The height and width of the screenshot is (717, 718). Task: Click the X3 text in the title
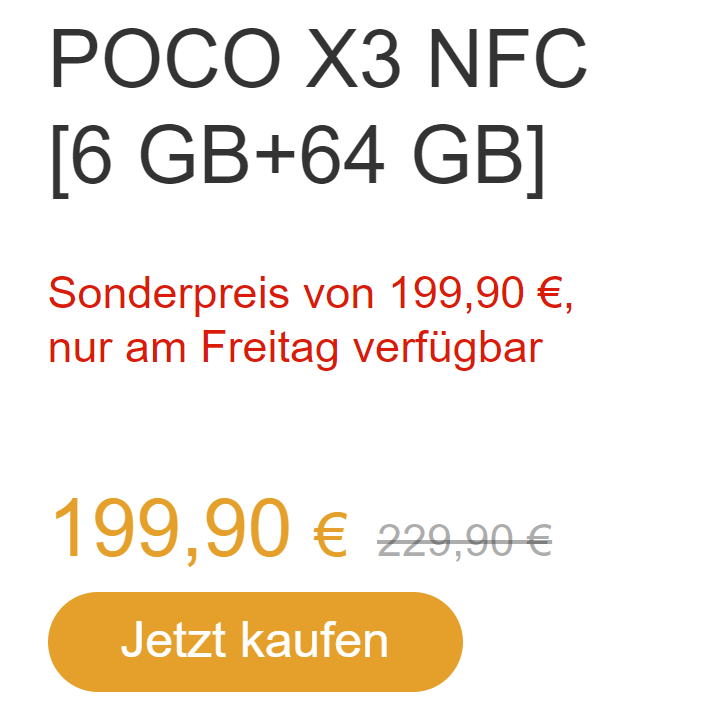354,58
